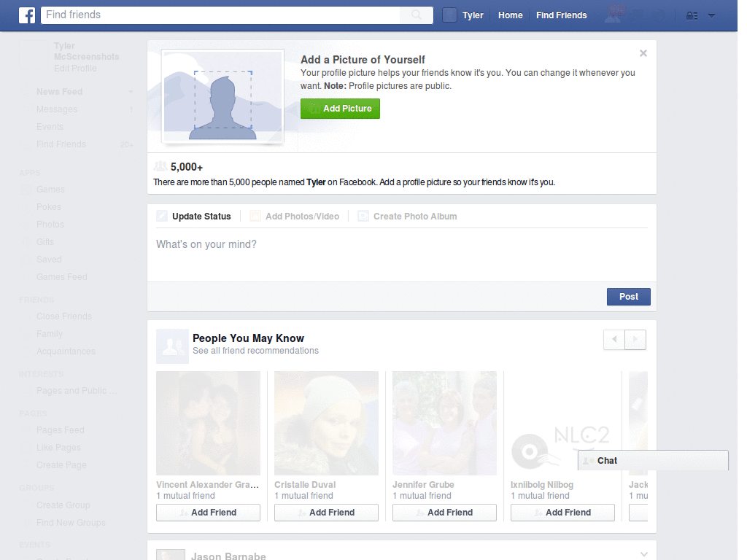Open the messages icon in top bar
This screenshot has width=747, height=560.
click(x=637, y=15)
